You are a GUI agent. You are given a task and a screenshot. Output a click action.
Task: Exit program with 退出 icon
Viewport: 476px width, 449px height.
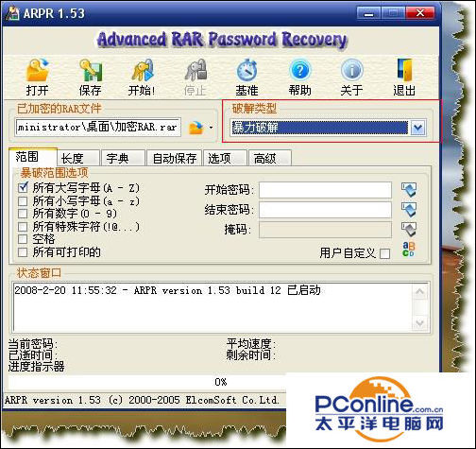click(x=404, y=70)
